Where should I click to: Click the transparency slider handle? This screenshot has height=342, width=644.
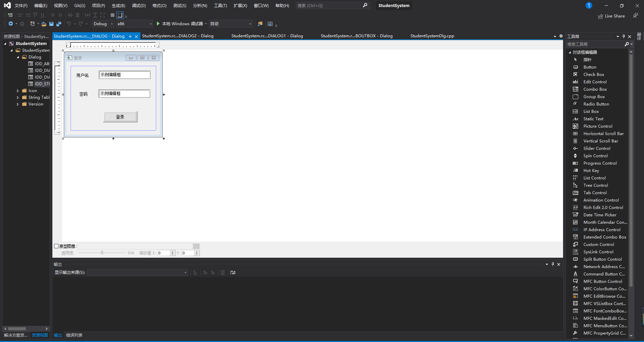(102, 253)
